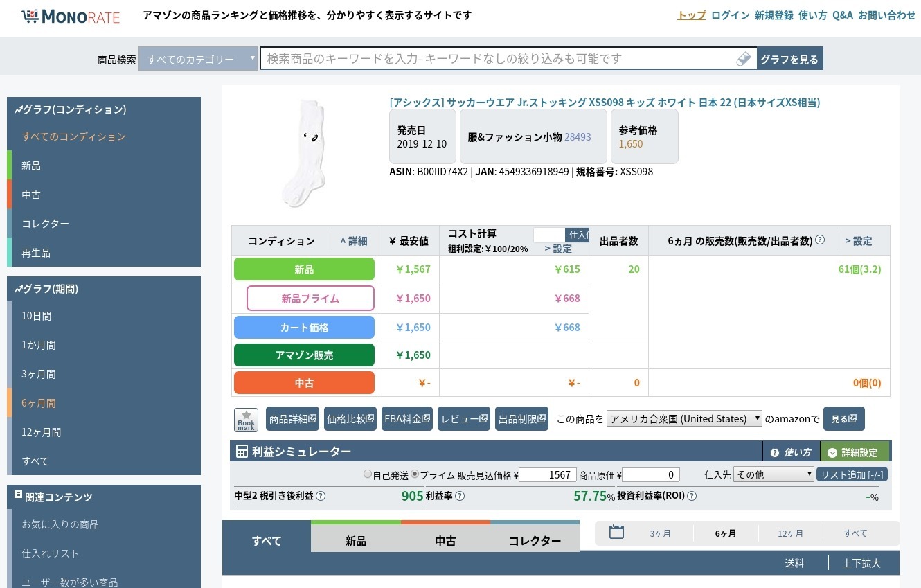Select the 12ヶ月 period tab
The width and height of the screenshot is (921, 588).
790,533
